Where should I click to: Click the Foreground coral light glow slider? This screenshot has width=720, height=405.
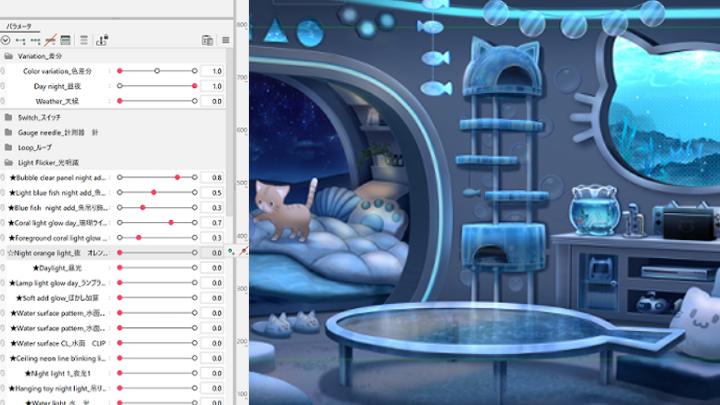157,238
